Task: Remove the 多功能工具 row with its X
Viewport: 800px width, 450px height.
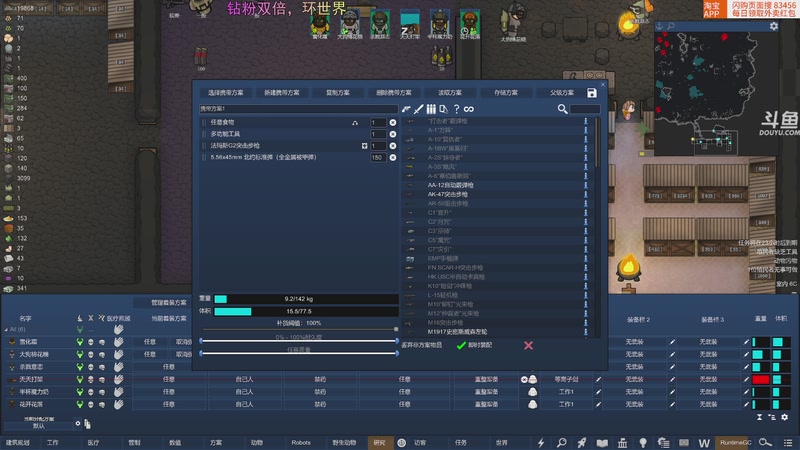Action: click(x=393, y=134)
